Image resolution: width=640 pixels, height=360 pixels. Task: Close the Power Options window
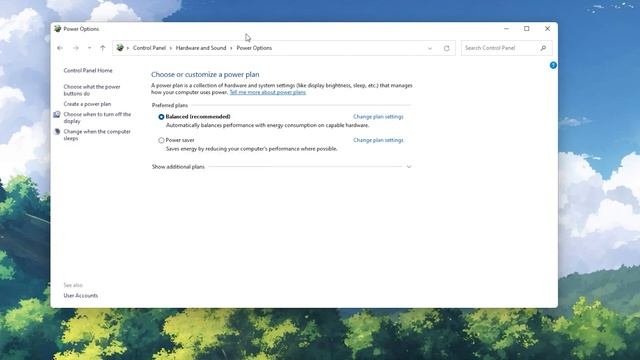[x=547, y=29]
